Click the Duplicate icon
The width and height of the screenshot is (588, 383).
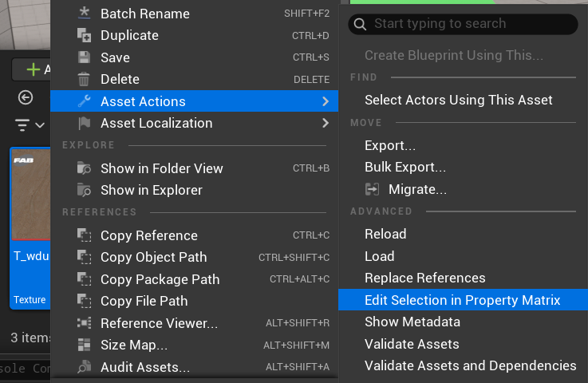point(84,35)
